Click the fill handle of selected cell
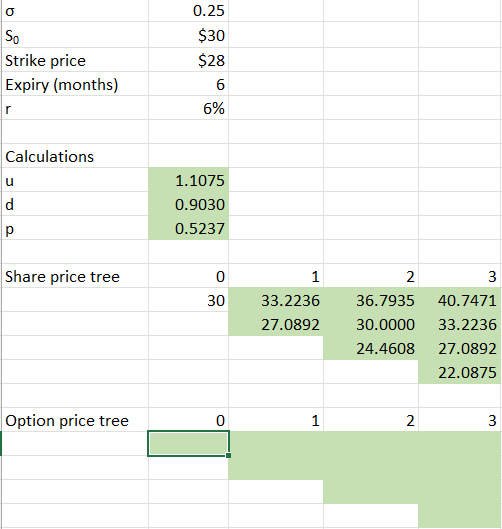This screenshot has height=529, width=502. coord(228,455)
